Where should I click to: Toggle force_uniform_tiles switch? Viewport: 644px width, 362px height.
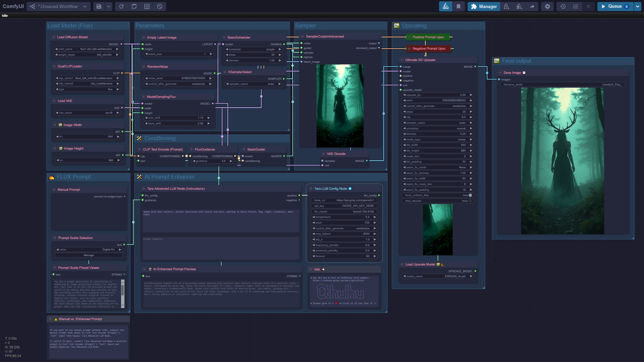[x=470, y=195]
